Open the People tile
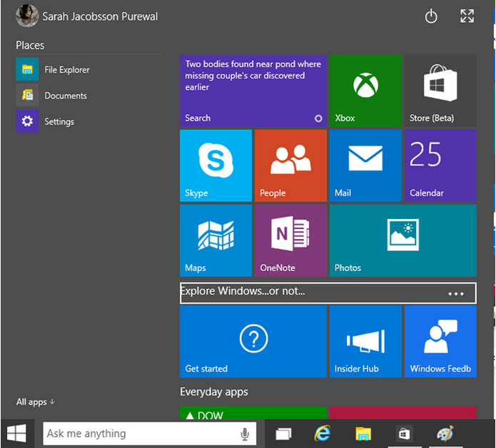This screenshot has width=496, height=448. pos(290,166)
